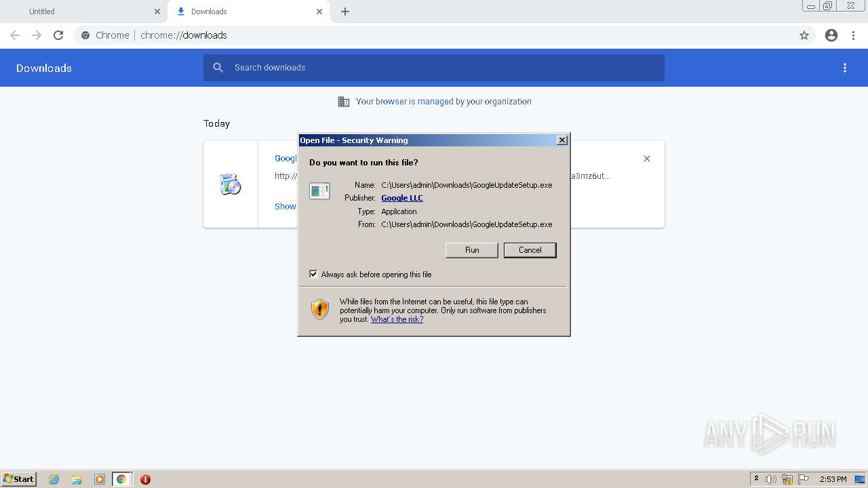
Task: Click the taskbar clock showing 2:53 PM
Action: pyautogui.click(x=833, y=479)
